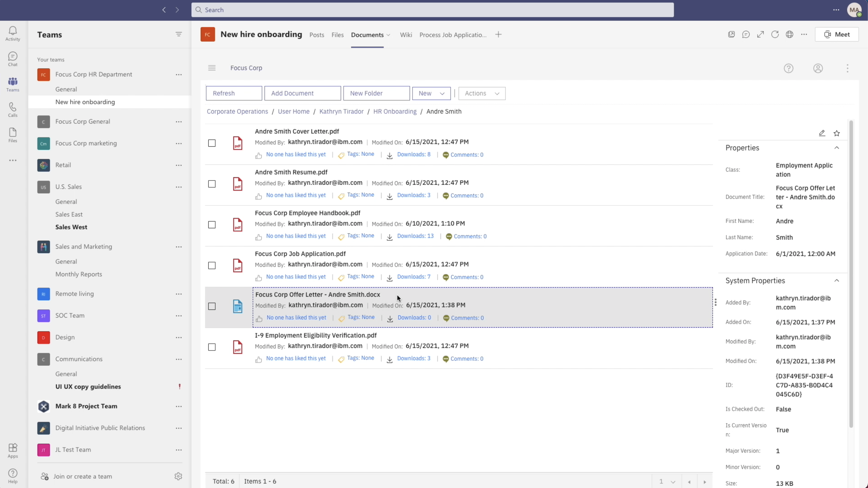Check the Focus Corp Employee Handbook.pdf checkbox
The image size is (868, 488).
(x=212, y=225)
